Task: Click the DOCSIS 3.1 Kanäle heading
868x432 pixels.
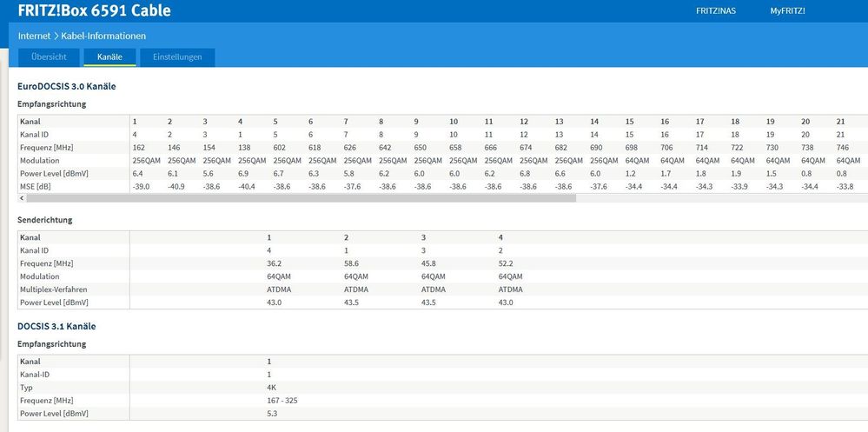Action: point(56,326)
